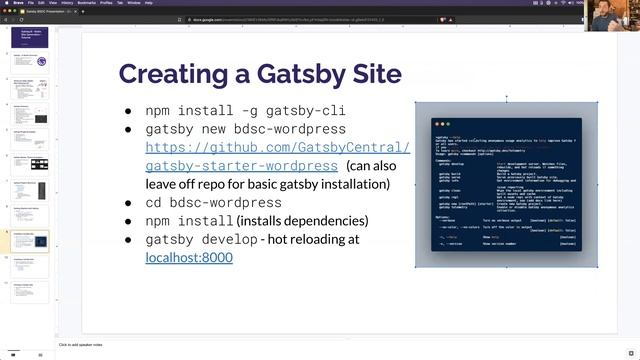
Task: Open the Brave Shields lion icon
Action: [442, 19]
